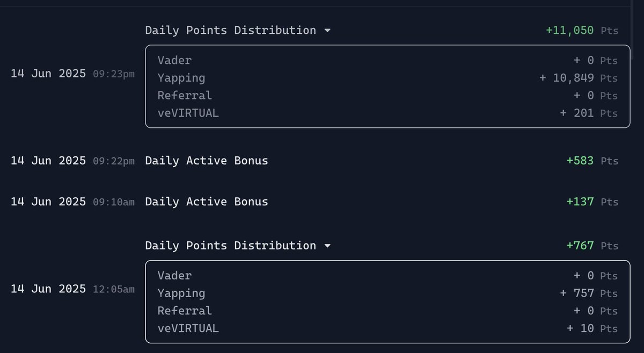Click the +137 Pts bonus value

point(592,202)
